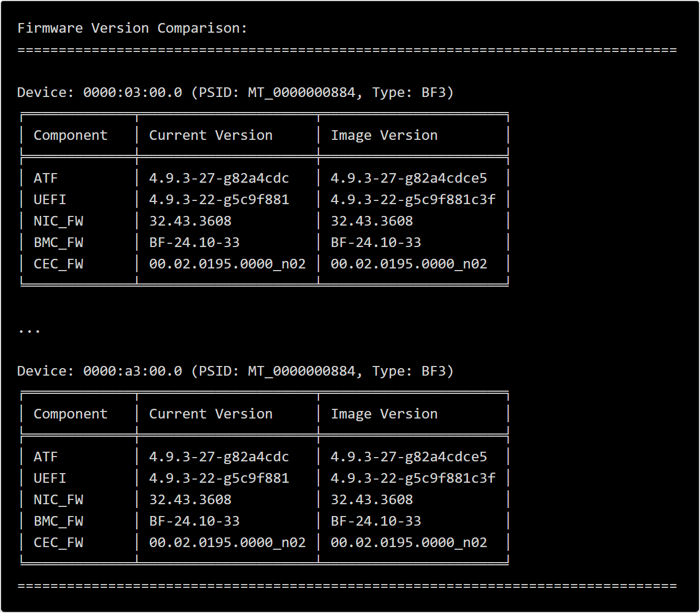Click the bottom equals-sign separator line

click(347, 586)
